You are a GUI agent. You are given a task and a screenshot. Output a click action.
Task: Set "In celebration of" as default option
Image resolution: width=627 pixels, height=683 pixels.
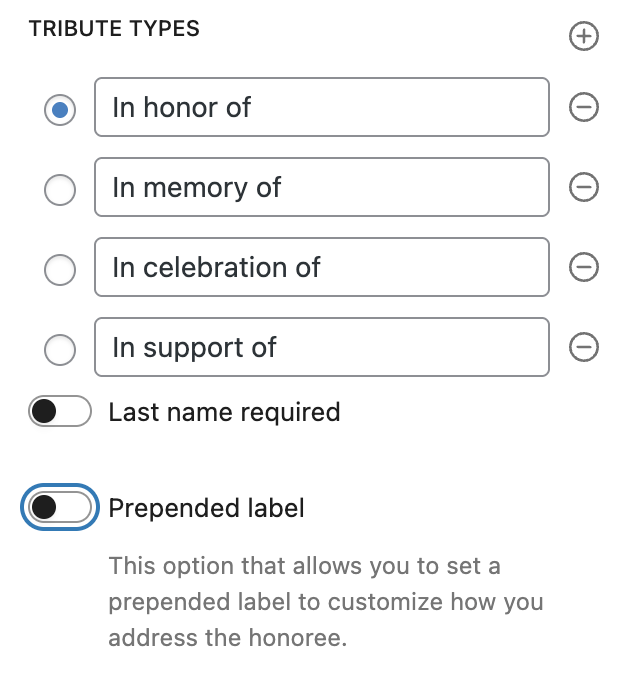coord(60,269)
